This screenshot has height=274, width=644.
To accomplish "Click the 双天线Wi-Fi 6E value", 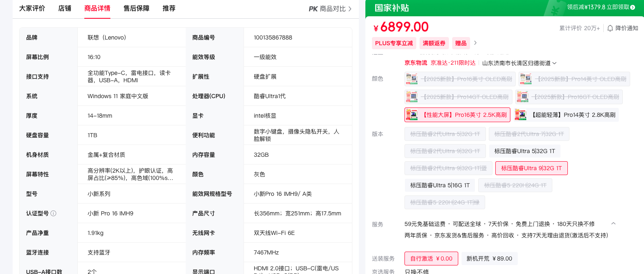I will click(x=274, y=233).
